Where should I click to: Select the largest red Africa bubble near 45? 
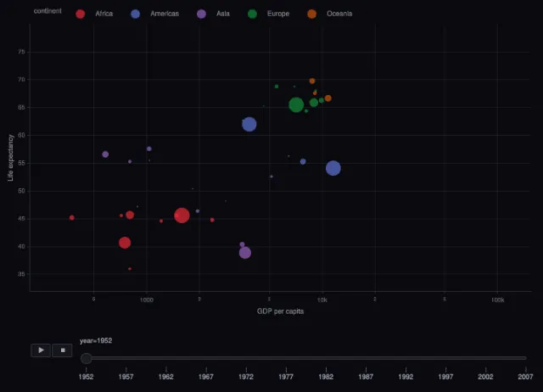point(182,216)
